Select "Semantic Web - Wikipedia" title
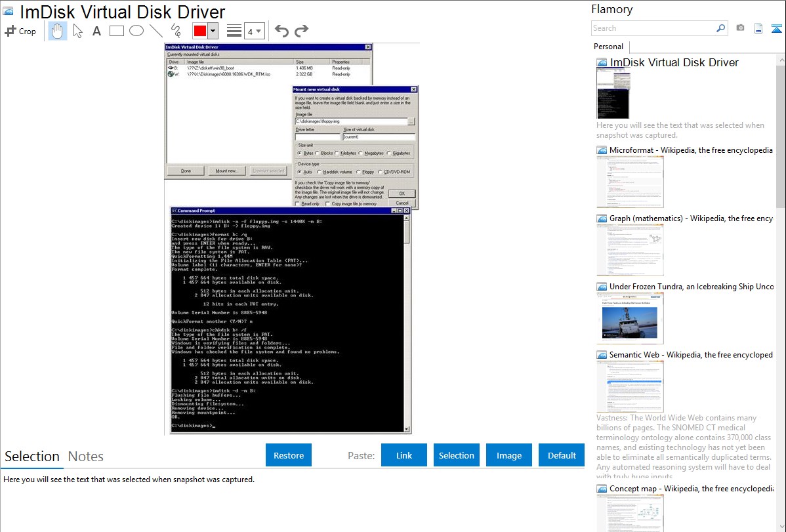Viewport: 786px width, 532px height. 692,355
